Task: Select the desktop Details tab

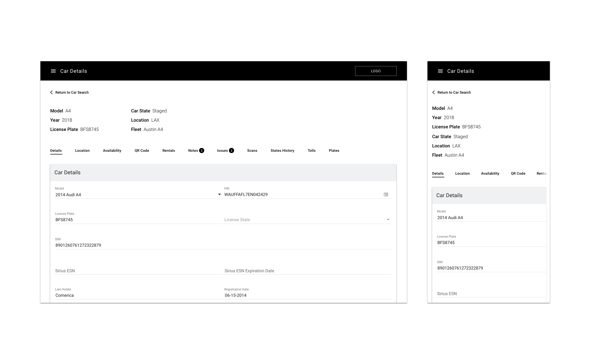Action: click(x=56, y=150)
